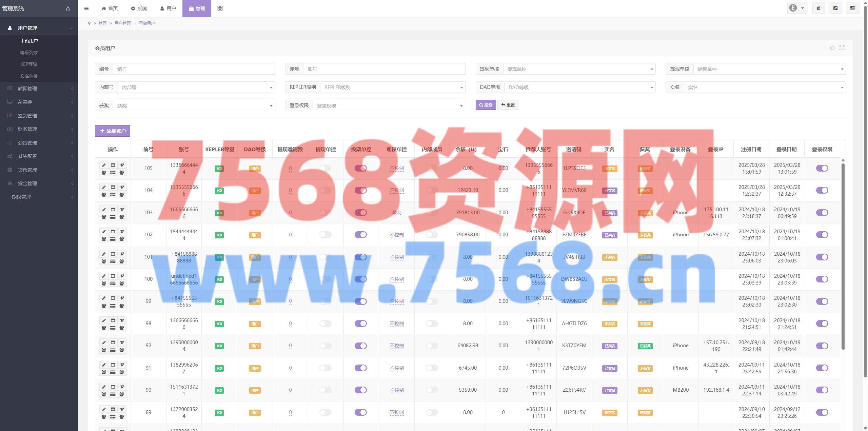Viewport: 868px width, 431px height.
Task: Open the 登录权限 filter dropdown
Action: (389, 106)
